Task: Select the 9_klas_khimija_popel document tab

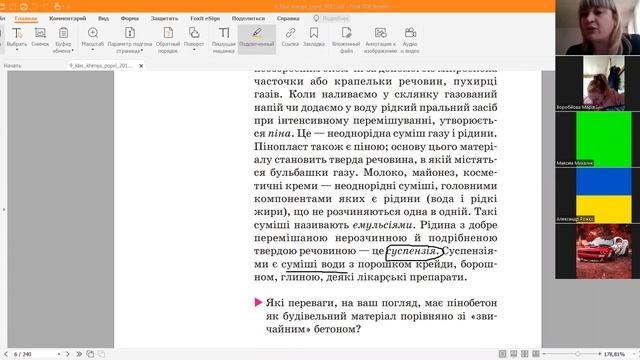Action: (x=101, y=66)
